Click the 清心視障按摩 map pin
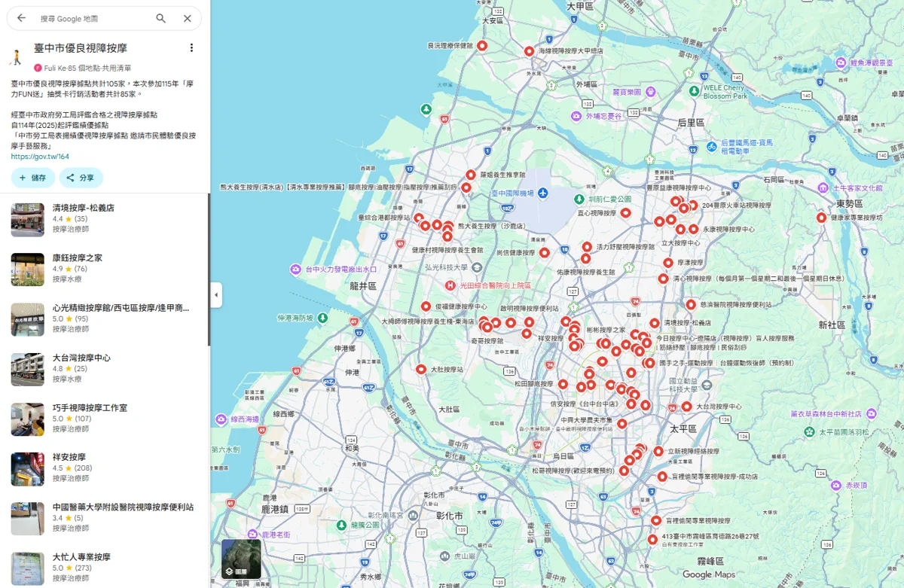Image resolution: width=904 pixels, height=588 pixels. tap(663, 279)
